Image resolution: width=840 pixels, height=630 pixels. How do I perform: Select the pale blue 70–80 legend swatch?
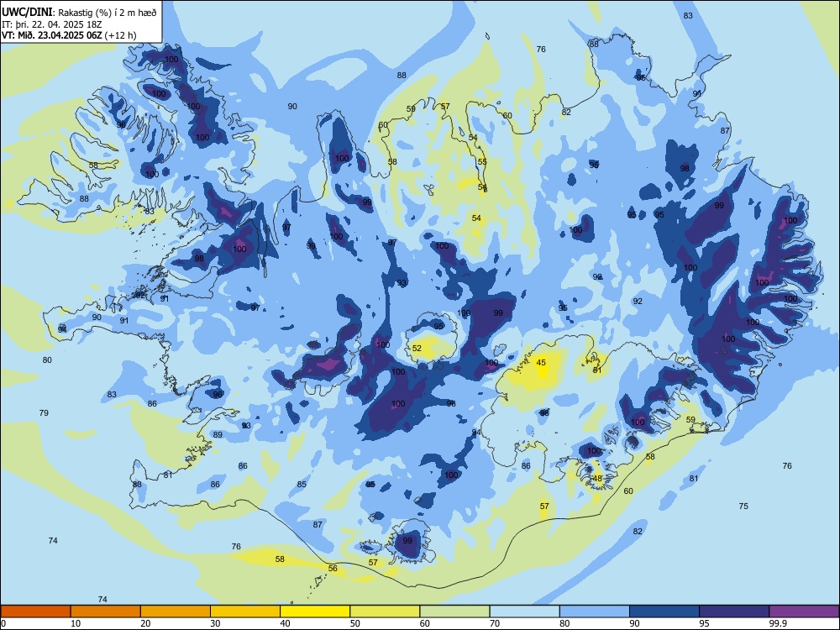524,612
